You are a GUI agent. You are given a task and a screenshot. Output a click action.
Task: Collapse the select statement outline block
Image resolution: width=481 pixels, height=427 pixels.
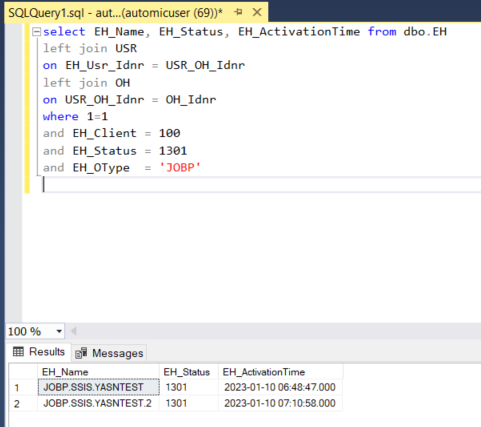click(36, 32)
